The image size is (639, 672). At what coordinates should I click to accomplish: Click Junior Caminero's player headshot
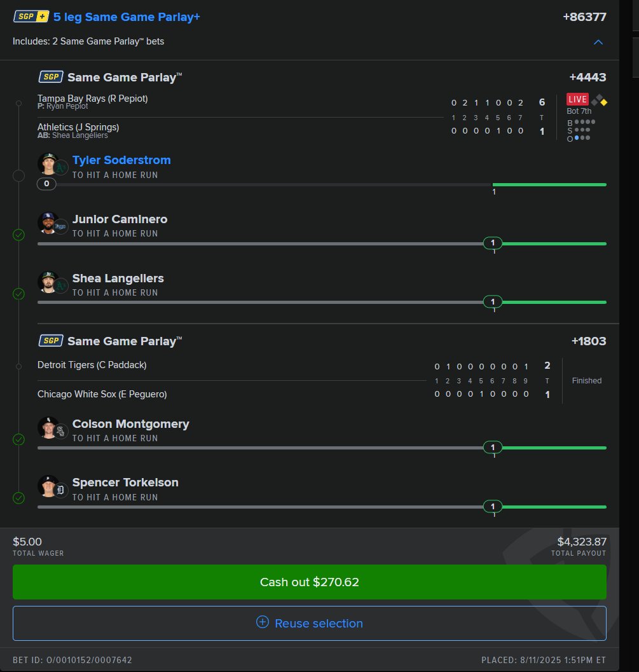pos(48,223)
